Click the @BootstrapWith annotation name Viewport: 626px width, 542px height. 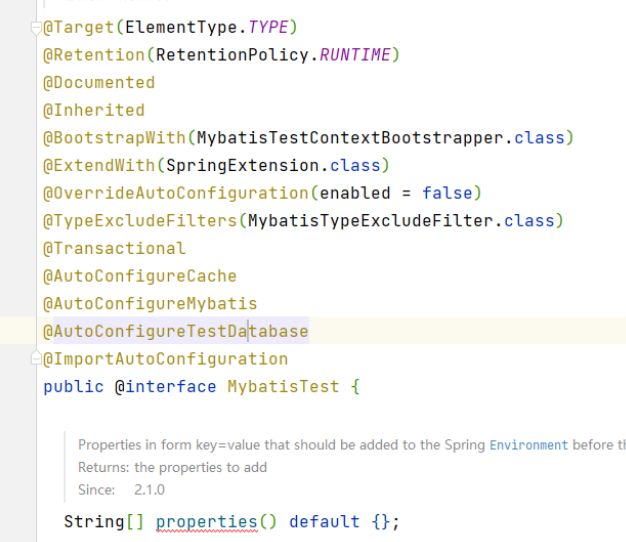pos(114,138)
